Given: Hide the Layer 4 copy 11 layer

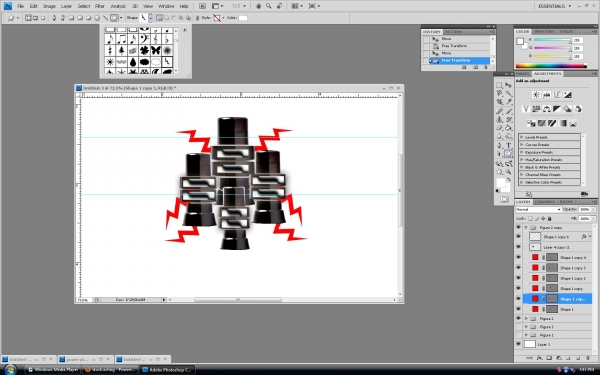Looking at the screenshot, I should pyautogui.click(x=518, y=247).
